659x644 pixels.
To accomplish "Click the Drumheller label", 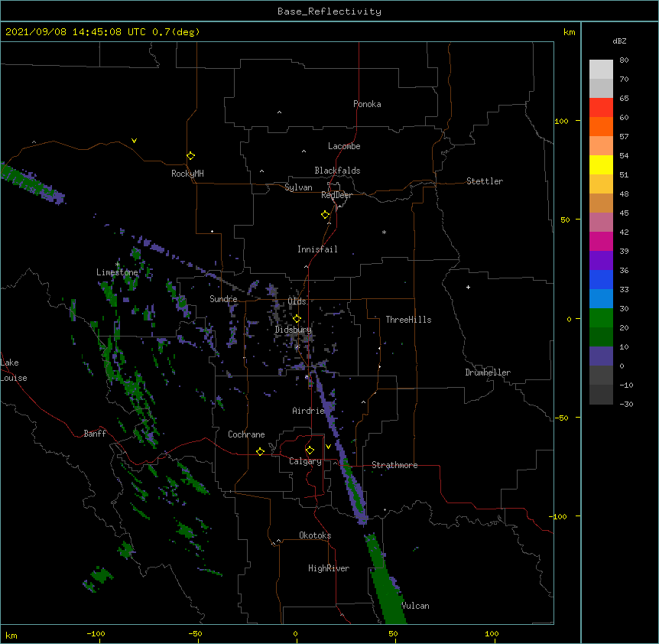I will [488, 372].
